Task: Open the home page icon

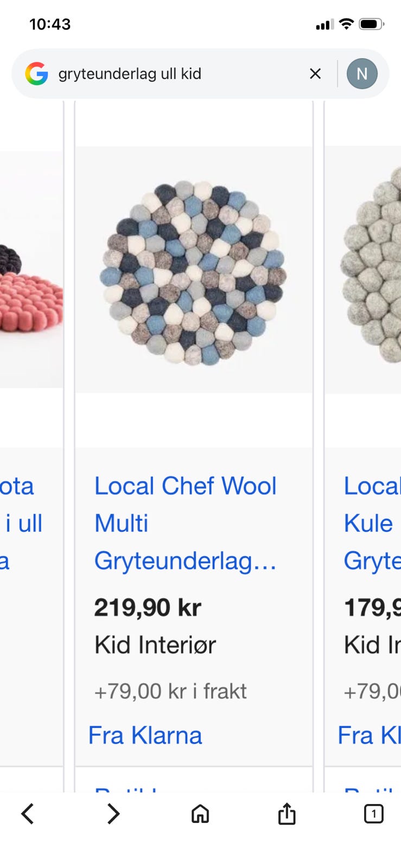Action: click(200, 814)
